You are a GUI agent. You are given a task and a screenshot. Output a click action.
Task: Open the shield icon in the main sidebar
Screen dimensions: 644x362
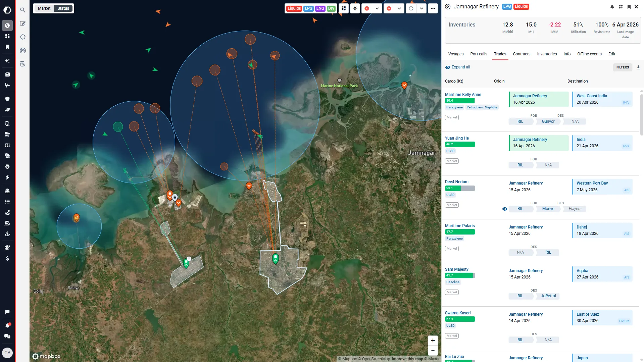(x=7, y=99)
